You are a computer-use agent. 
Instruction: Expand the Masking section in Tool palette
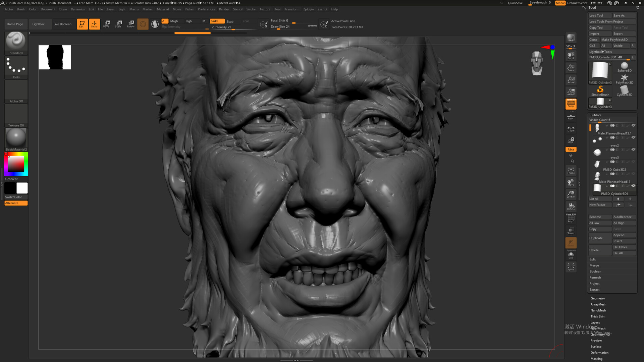pyautogui.click(x=597, y=358)
